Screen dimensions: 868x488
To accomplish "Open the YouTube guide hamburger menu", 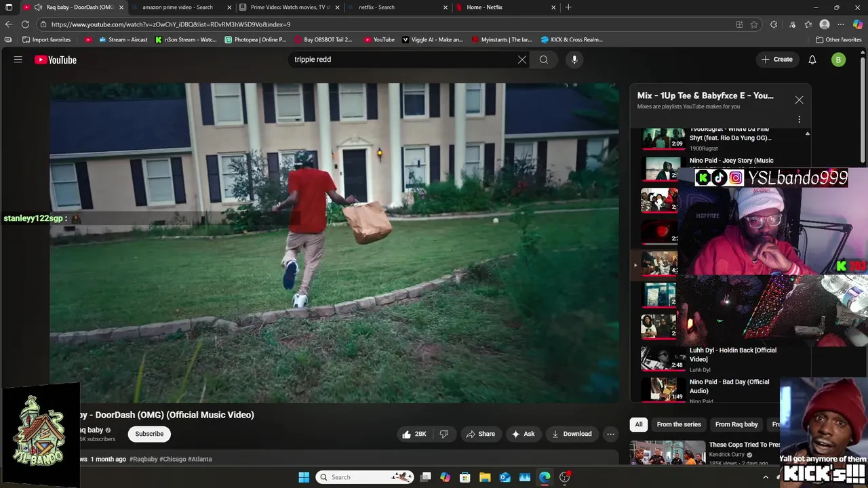I will [18, 60].
